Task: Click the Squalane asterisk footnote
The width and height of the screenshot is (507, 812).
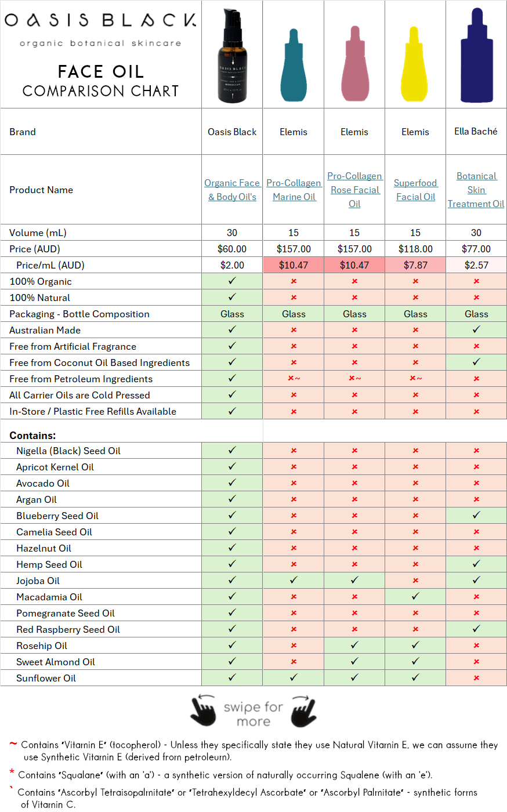Action: (221, 774)
